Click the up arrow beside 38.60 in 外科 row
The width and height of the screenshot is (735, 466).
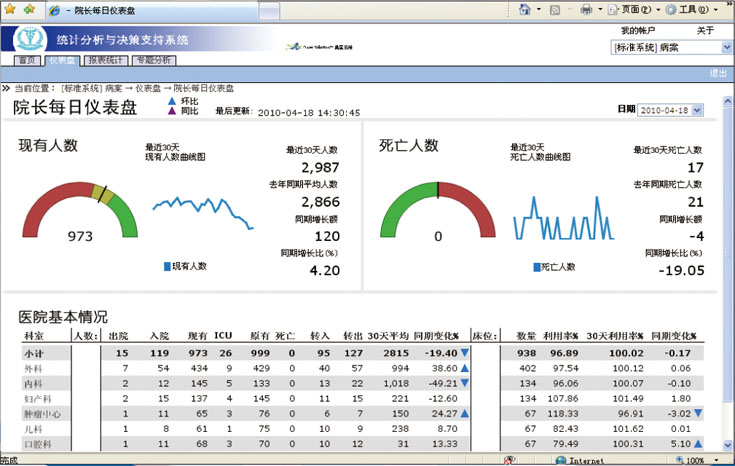coord(465,368)
